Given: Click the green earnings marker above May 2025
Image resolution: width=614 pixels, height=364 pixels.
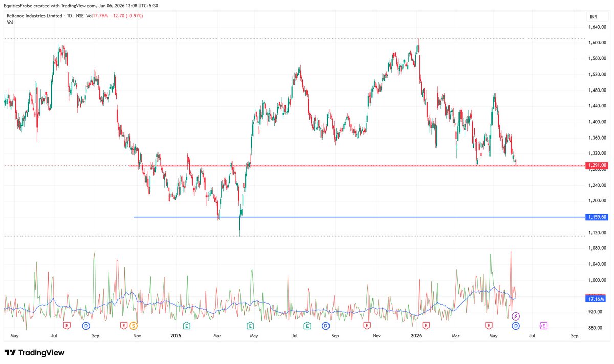Looking at the screenshot, I should (x=250, y=325).
